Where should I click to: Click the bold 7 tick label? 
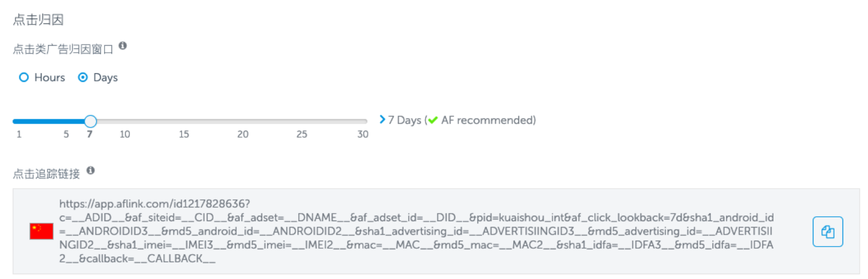[90, 134]
